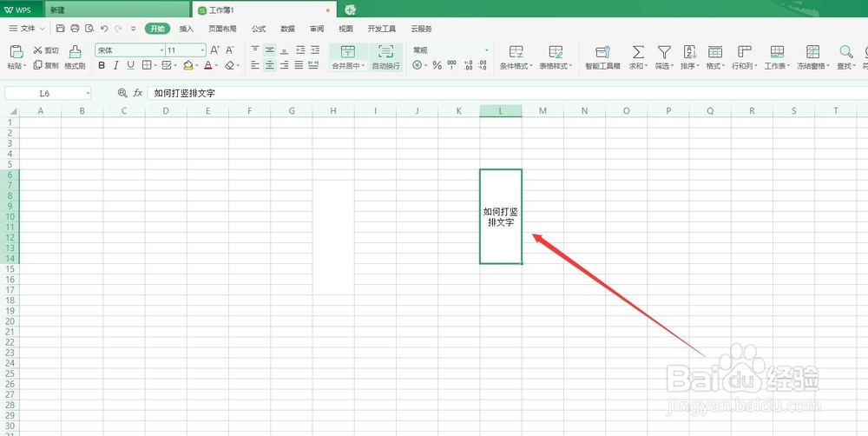Click the Print icon
The width and height of the screenshot is (868, 436).
75,29
